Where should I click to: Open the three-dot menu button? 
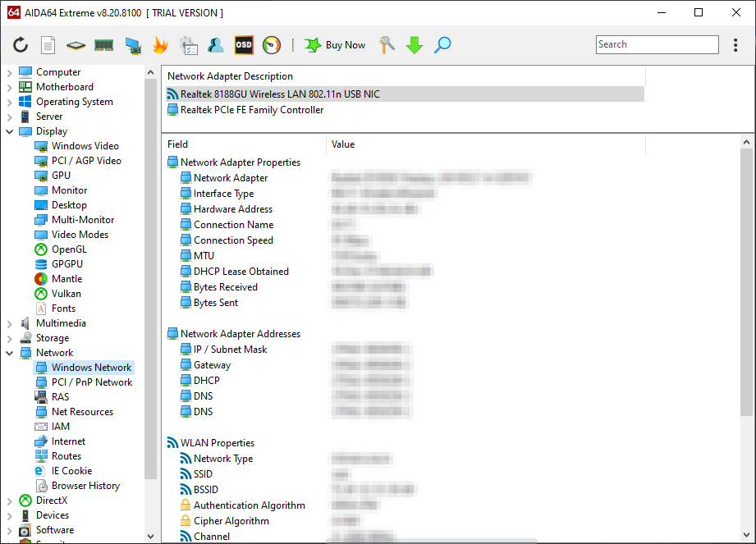click(x=735, y=45)
